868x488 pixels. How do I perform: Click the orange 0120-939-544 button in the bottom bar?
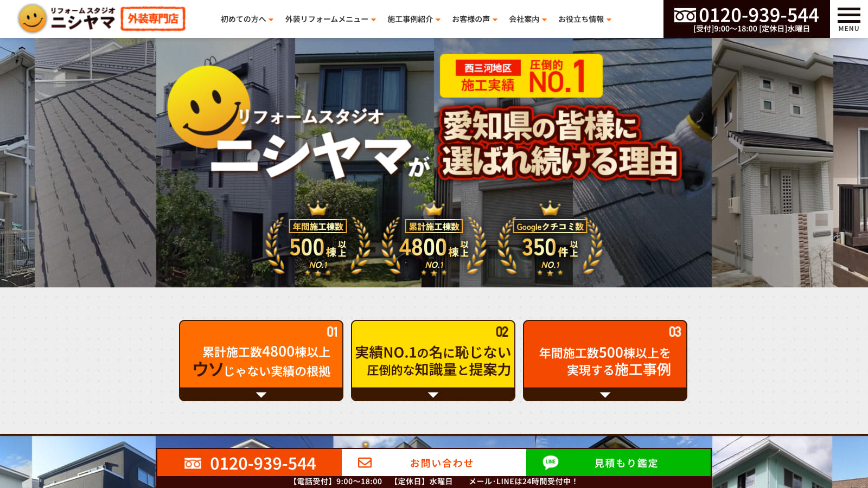click(250, 463)
